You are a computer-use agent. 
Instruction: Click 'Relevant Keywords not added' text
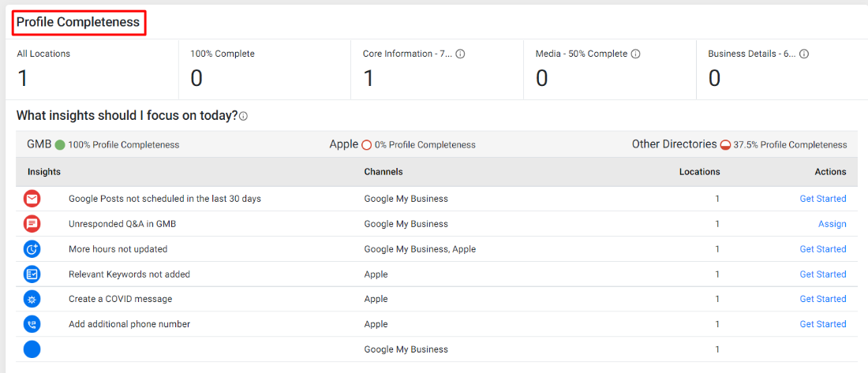click(129, 274)
